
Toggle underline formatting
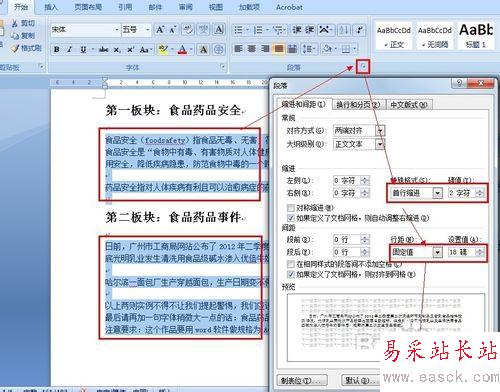click(83, 49)
